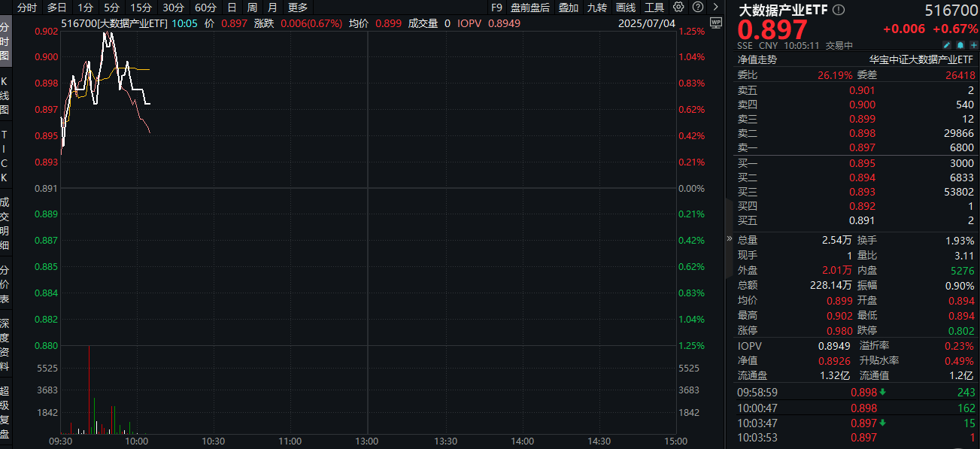Click the 溢折率 value 0.23%
This screenshot has height=449, width=980.
click(x=960, y=346)
